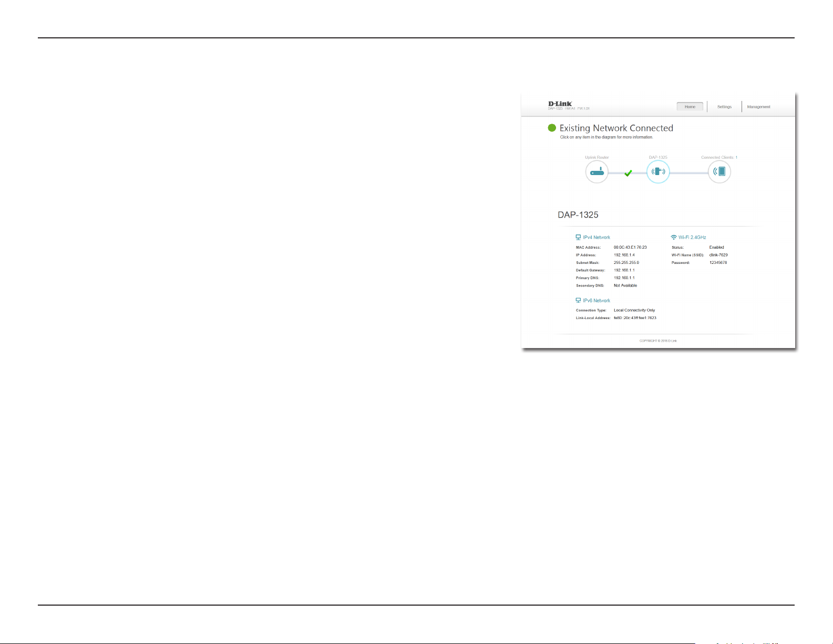Click the Default Gateway value 192.168.1.1
This screenshot has height=644, width=833.
(624, 270)
